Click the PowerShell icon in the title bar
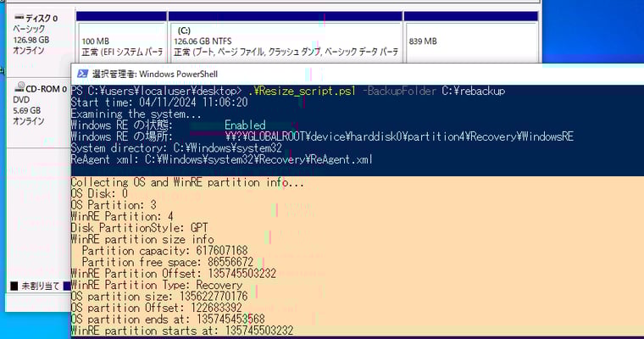Screen dimensions: 644x339 pyautogui.click(x=82, y=74)
